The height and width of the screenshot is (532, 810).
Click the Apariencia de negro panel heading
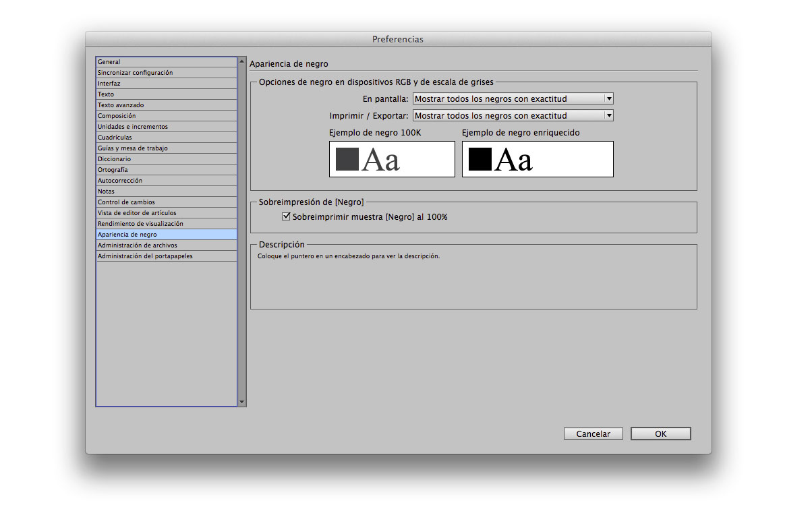click(289, 64)
